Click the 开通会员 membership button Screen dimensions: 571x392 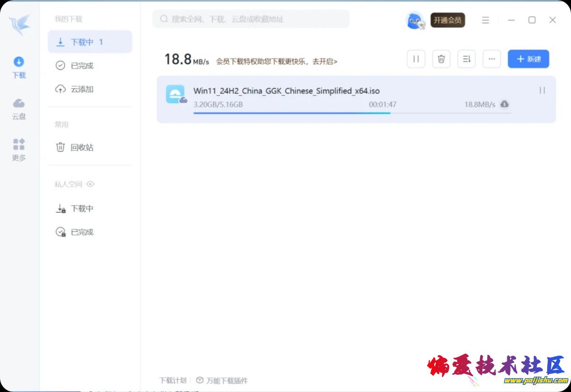pos(447,20)
